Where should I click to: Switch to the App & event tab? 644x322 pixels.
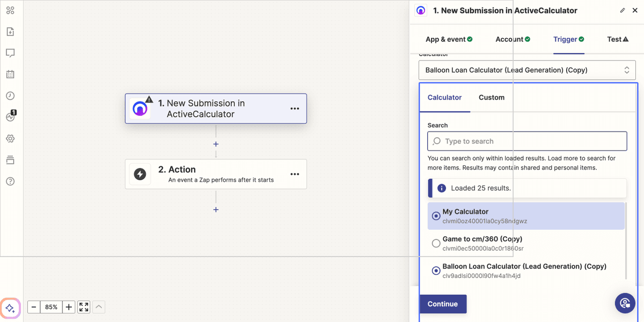click(x=449, y=39)
